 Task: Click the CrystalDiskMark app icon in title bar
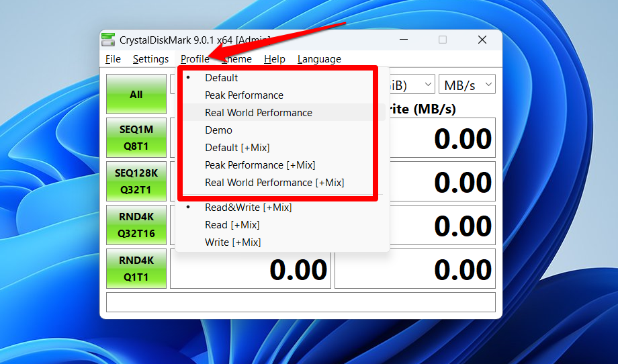[107, 40]
